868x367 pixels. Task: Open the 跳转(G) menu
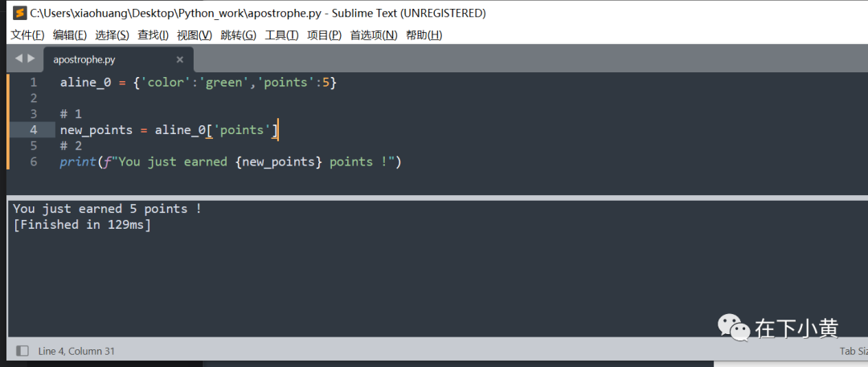238,35
